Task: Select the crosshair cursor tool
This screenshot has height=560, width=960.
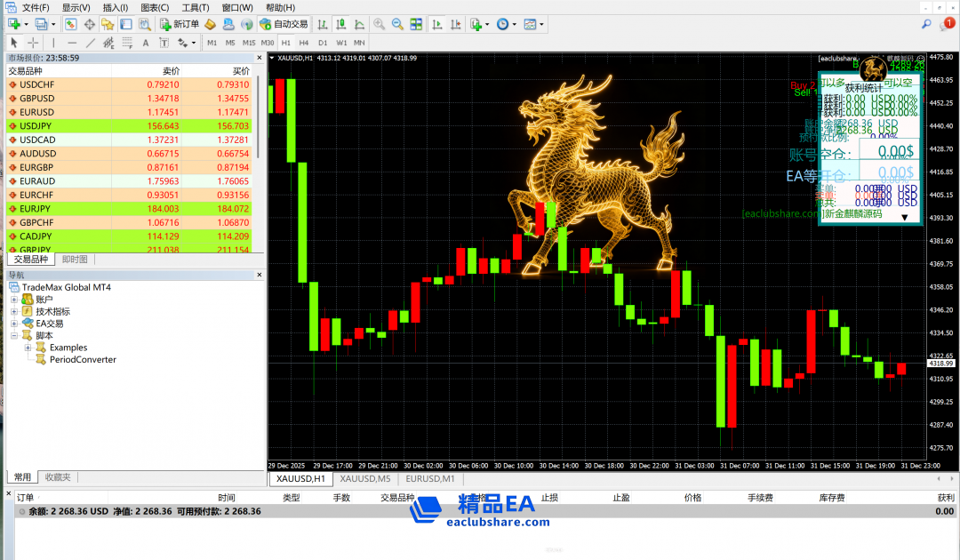Action: [x=33, y=42]
